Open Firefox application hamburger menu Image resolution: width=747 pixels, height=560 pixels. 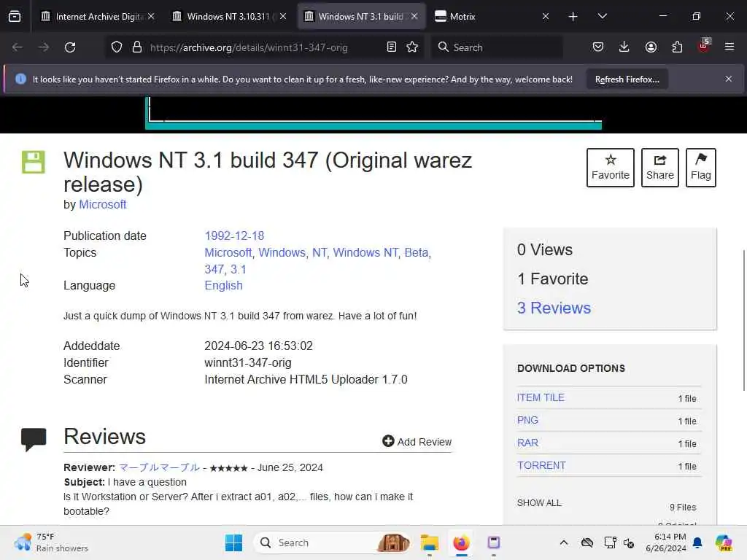pos(729,47)
